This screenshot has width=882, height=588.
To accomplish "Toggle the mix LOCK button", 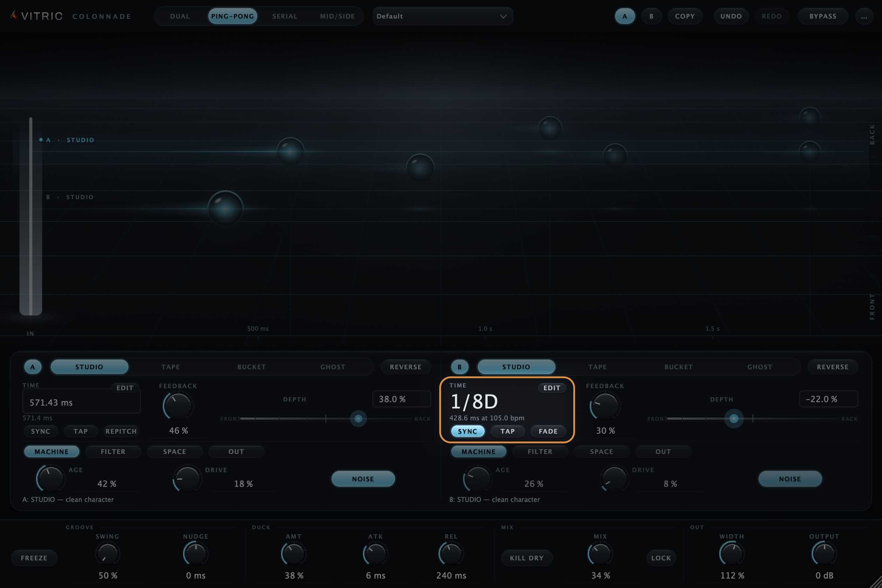I will [x=661, y=558].
